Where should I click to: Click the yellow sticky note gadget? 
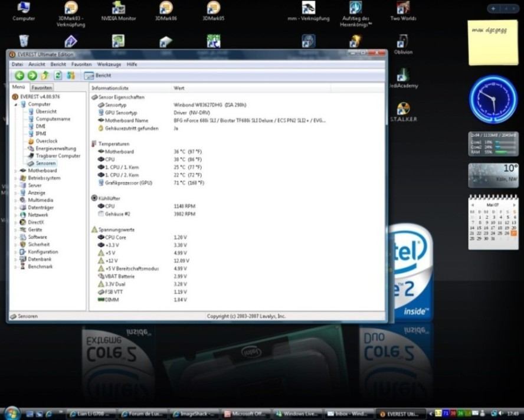coord(493,42)
